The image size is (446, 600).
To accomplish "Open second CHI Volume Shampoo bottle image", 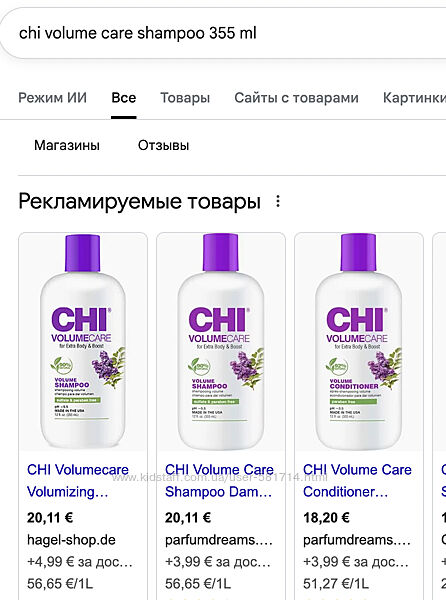I will tap(221, 342).
